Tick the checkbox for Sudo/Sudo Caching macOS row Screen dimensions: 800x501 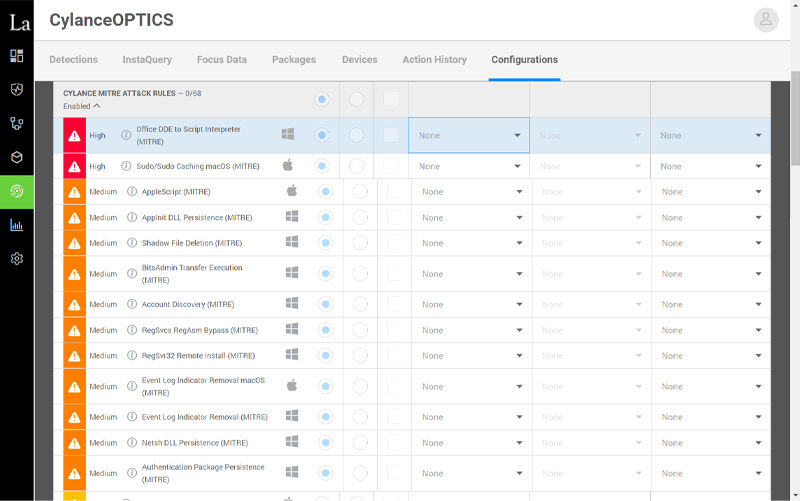[x=391, y=166]
